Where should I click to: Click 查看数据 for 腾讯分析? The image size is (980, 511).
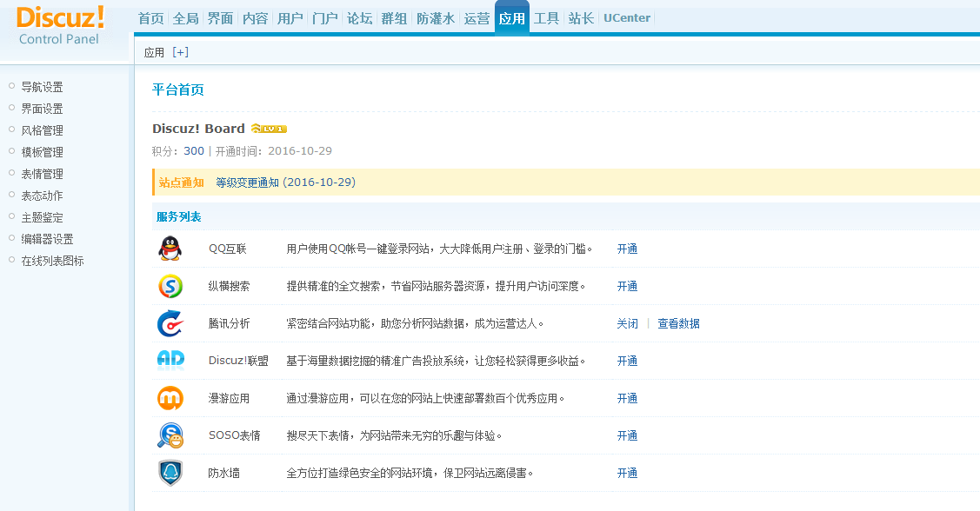[x=678, y=323]
